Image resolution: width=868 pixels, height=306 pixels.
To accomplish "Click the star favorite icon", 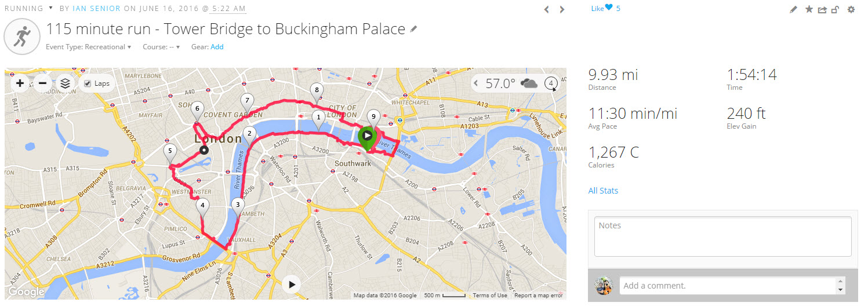I will 809,9.
